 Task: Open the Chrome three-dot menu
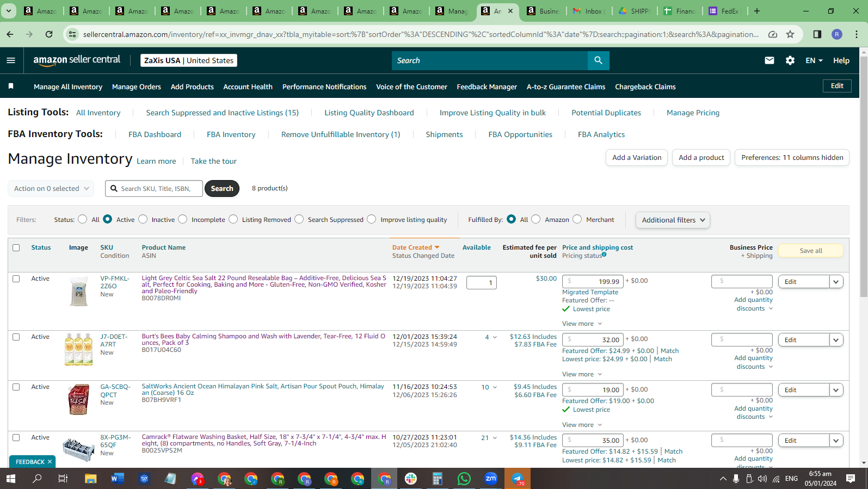click(857, 34)
